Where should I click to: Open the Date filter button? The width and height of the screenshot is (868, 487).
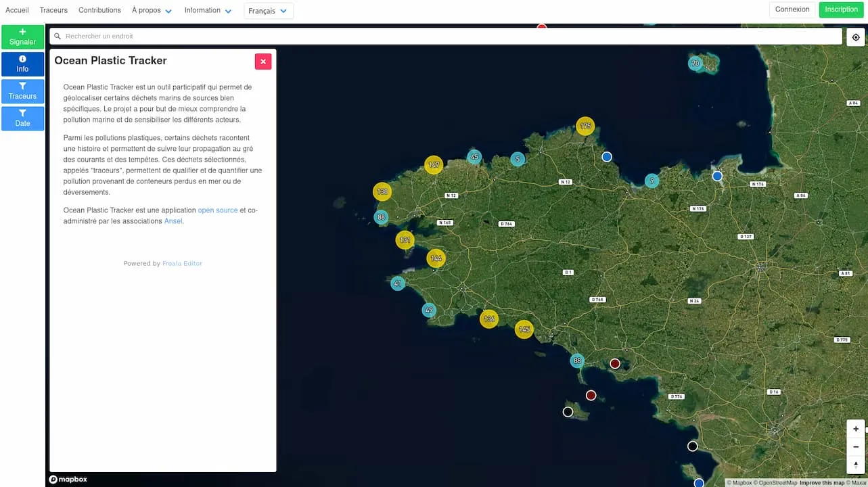[x=22, y=118]
